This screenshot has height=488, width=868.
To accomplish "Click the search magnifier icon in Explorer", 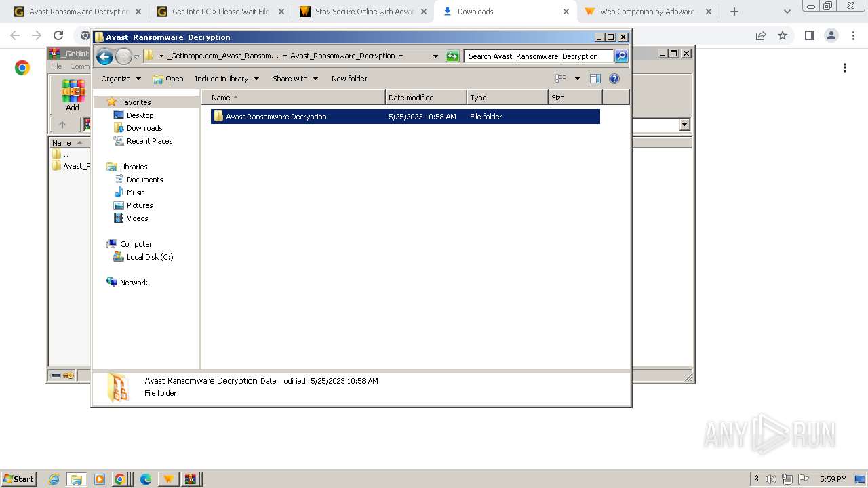I will pyautogui.click(x=621, y=56).
